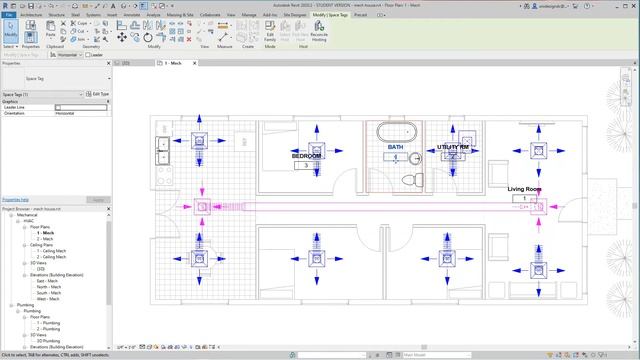
Task: Collapse the Graphics section in Properties
Action: (108, 101)
